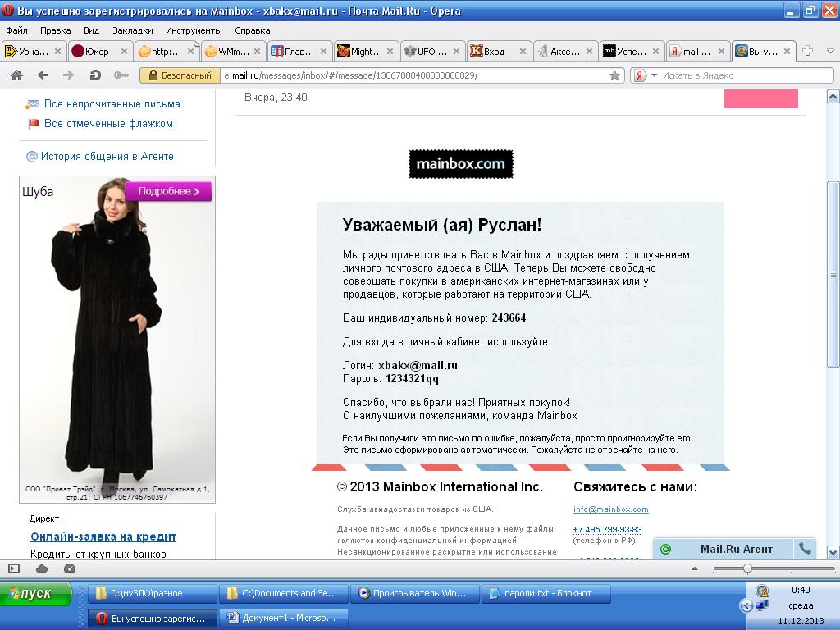Click the Искать в Яндекс search field
840x630 pixels.
tap(746, 75)
